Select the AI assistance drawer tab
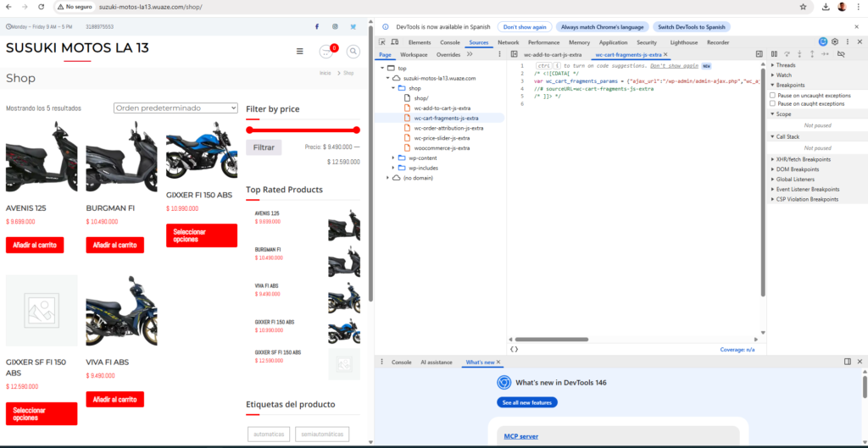 [437, 362]
